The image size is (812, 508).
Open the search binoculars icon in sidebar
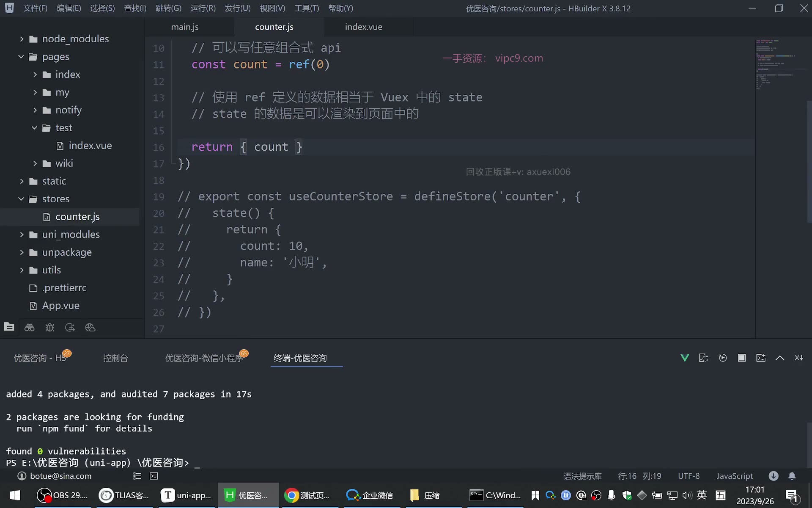click(30, 327)
